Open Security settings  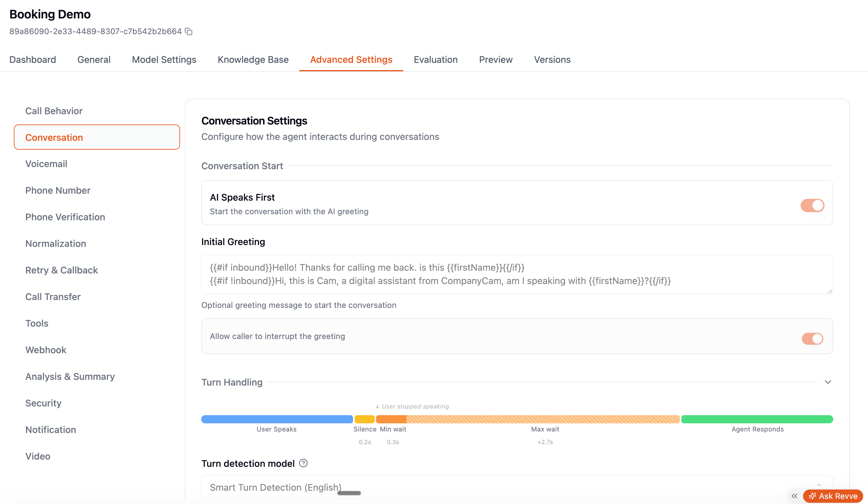click(97, 403)
